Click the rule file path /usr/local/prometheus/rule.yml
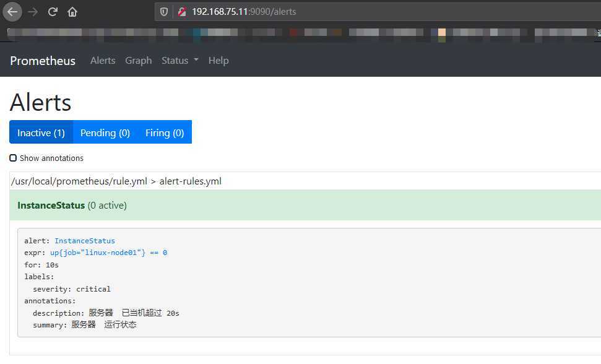Viewport: 601px width, 364px height. [x=79, y=181]
